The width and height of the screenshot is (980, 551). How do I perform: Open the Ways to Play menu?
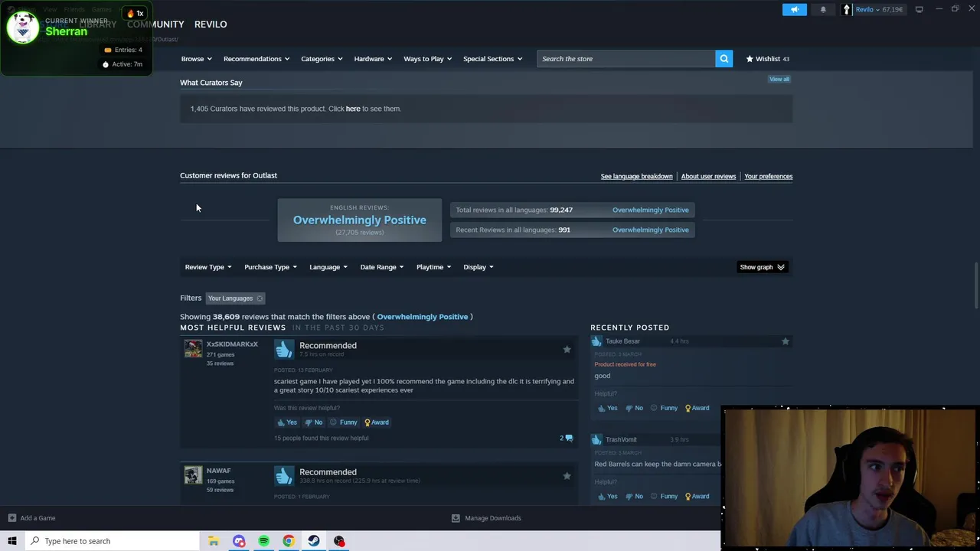(x=427, y=59)
